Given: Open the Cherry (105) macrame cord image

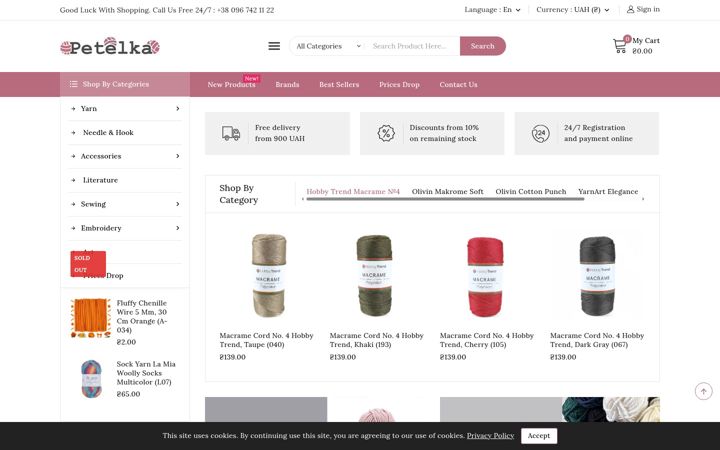Looking at the screenshot, I should (x=485, y=277).
